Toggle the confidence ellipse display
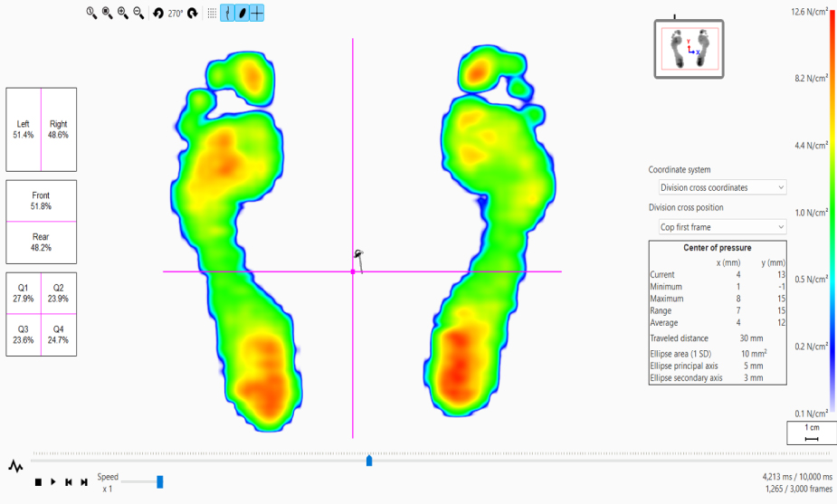The width and height of the screenshot is (837, 504). (x=243, y=13)
